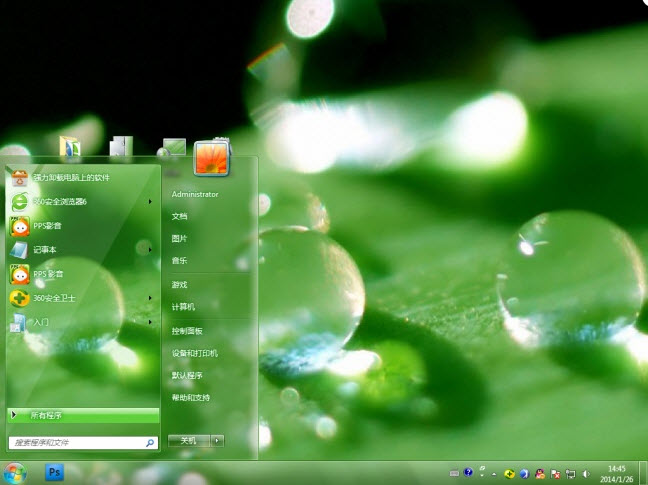
Task: Open 记事本 (Notepad) in the Start menu
Action: pos(48,250)
